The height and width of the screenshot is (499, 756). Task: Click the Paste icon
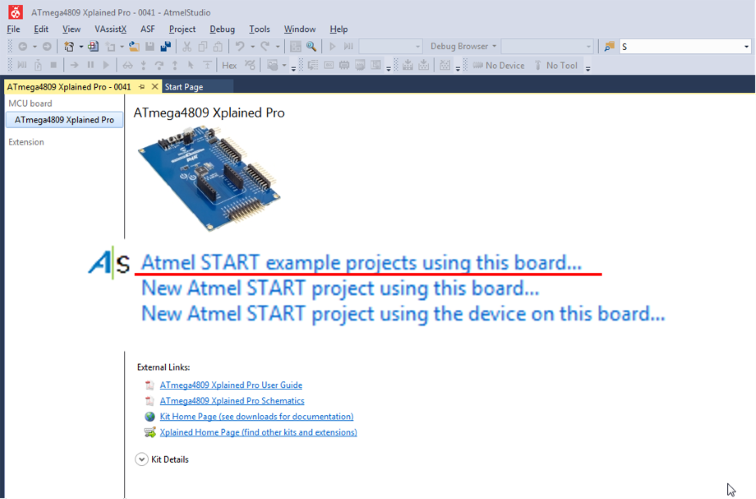point(218,46)
